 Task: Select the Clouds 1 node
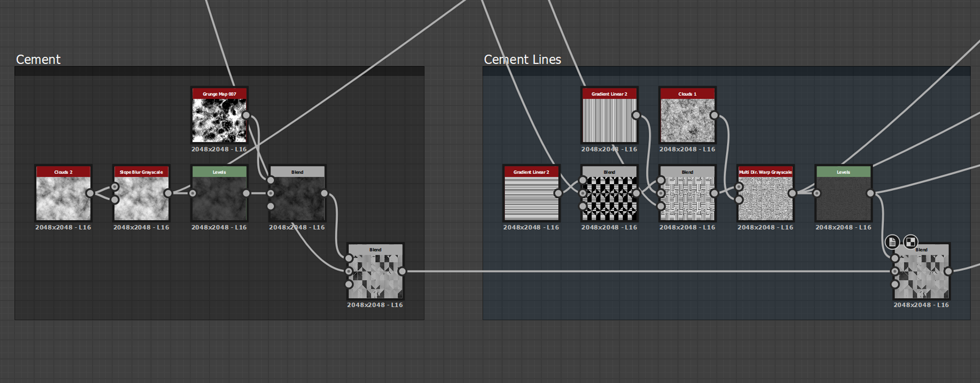pyautogui.click(x=688, y=115)
